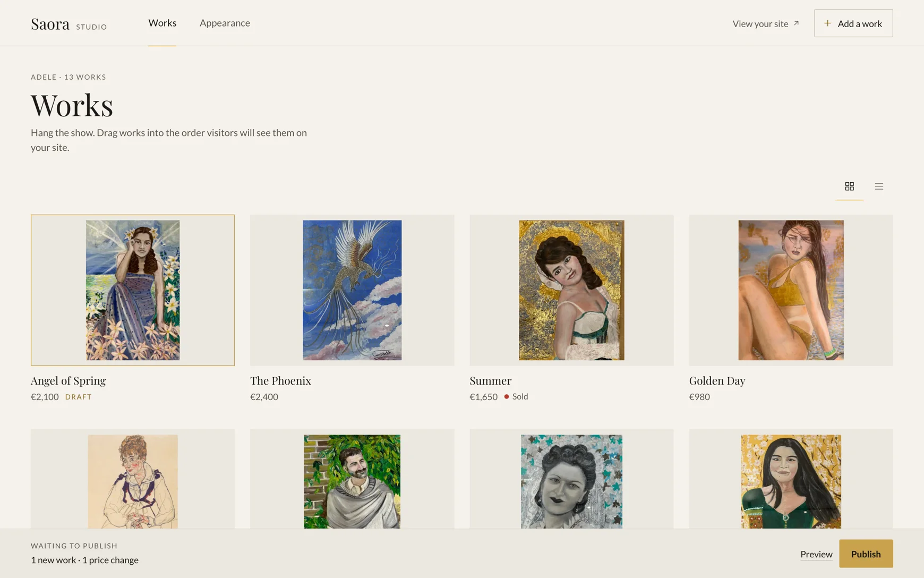
Task: Open the woman in green dress thumbnail
Action: (791, 479)
